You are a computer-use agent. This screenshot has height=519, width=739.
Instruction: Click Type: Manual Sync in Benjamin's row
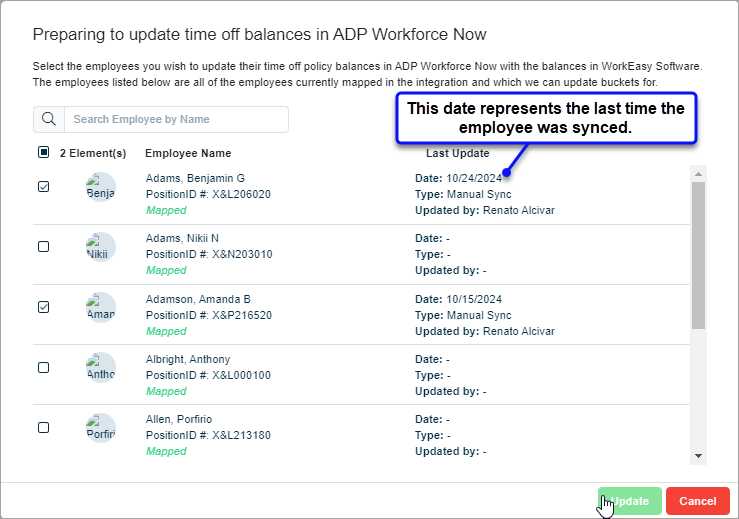(x=463, y=194)
